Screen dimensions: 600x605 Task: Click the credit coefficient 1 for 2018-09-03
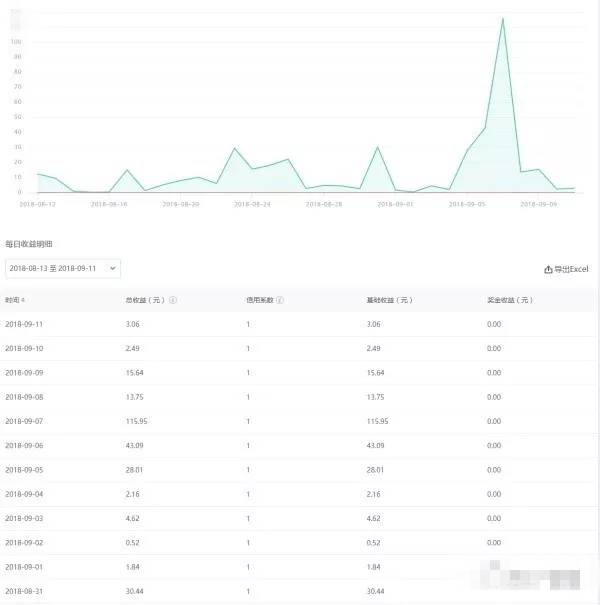pos(248,519)
